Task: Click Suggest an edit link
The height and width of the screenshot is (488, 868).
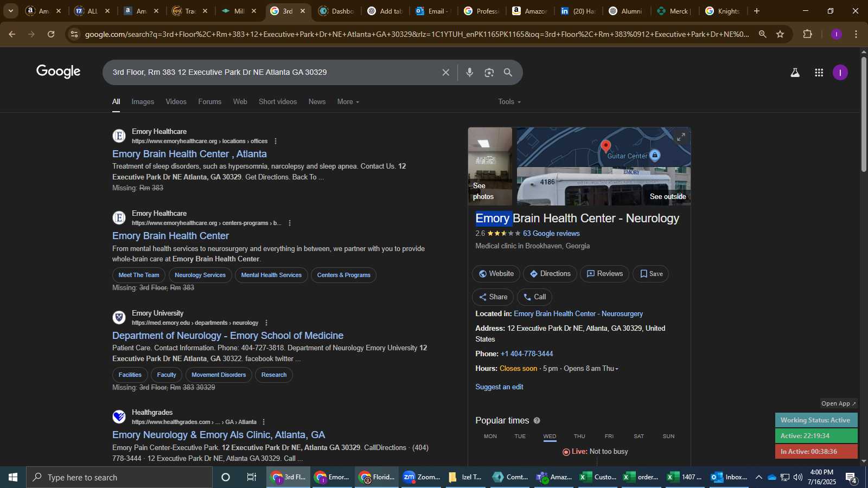Action: [499, 387]
